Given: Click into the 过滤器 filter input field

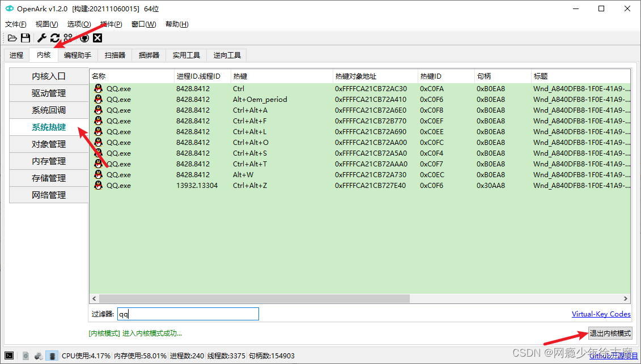Looking at the screenshot, I should (188, 314).
